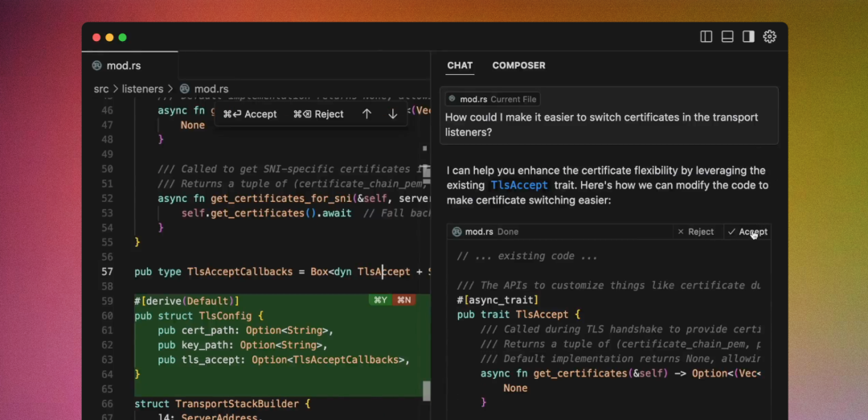Image resolution: width=868 pixels, height=420 pixels.
Task: Select the mod.rs editor tab
Action: click(130, 65)
